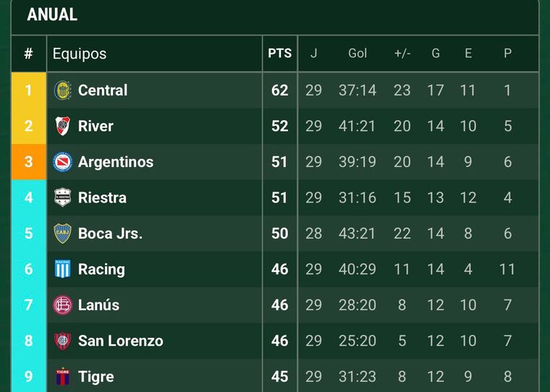The height and width of the screenshot is (392, 550).
Task: Sort table by PTS column header
Action: (279, 54)
